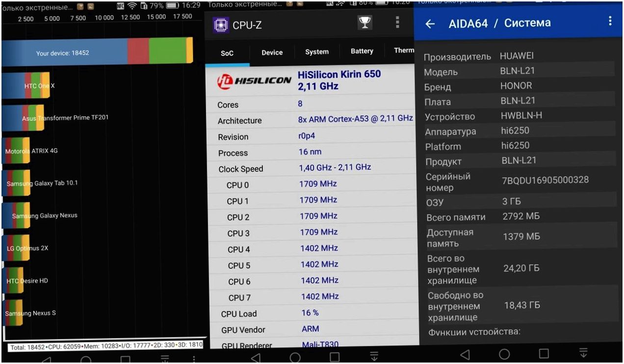This screenshot has width=624, height=364.
Task: Select the Samsung Galaxy Nexus bar
Action: [16, 215]
